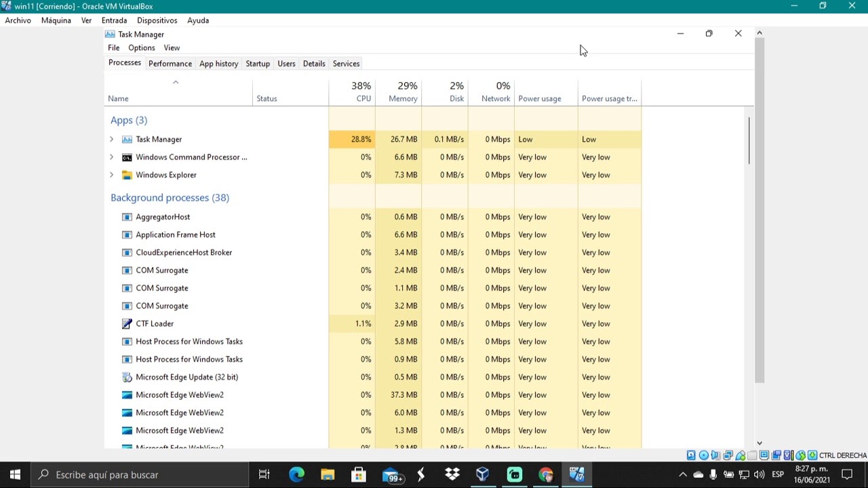Sort processes by CPU column
The height and width of the screenshot is (488, 868).
[x=352, y=92]
